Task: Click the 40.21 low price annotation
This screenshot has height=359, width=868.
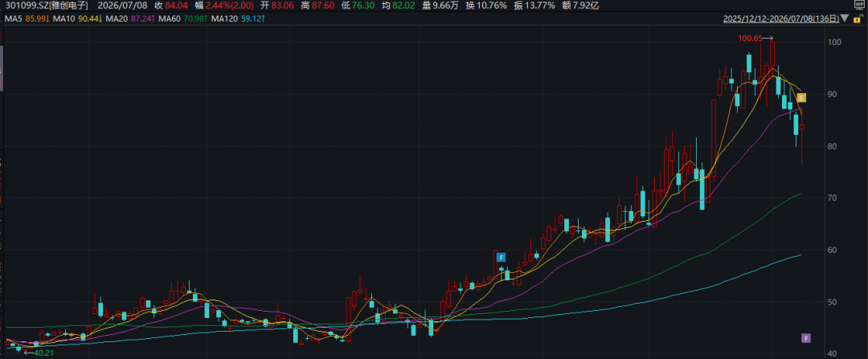Action: coord(43,352)
